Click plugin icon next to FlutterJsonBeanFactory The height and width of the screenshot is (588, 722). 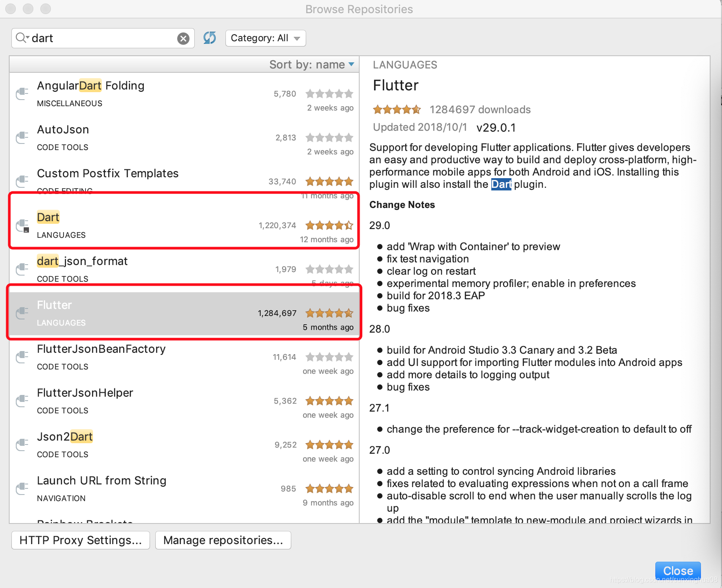22,357
